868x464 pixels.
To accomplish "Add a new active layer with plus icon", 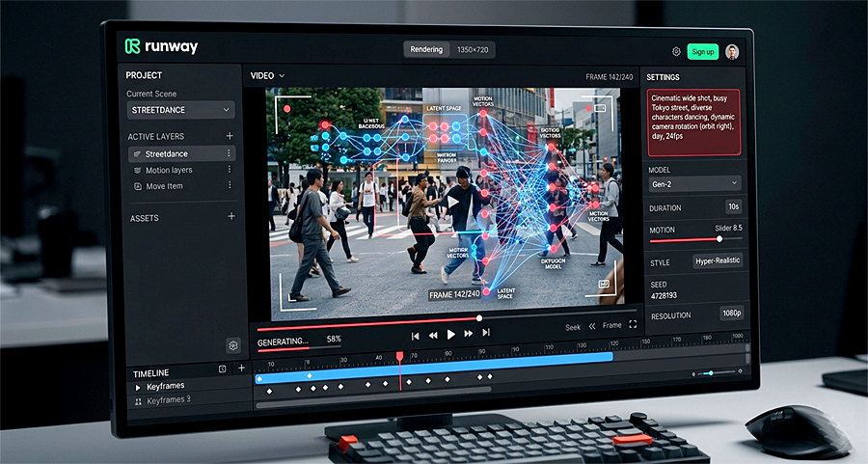I will [230, 136].
